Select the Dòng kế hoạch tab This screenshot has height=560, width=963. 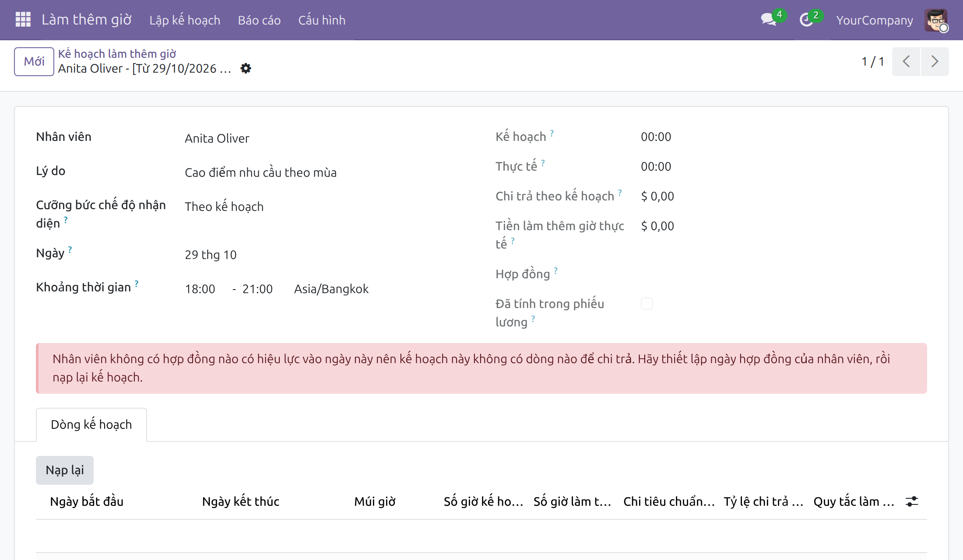pyautogui.click(x=91, y=424)
